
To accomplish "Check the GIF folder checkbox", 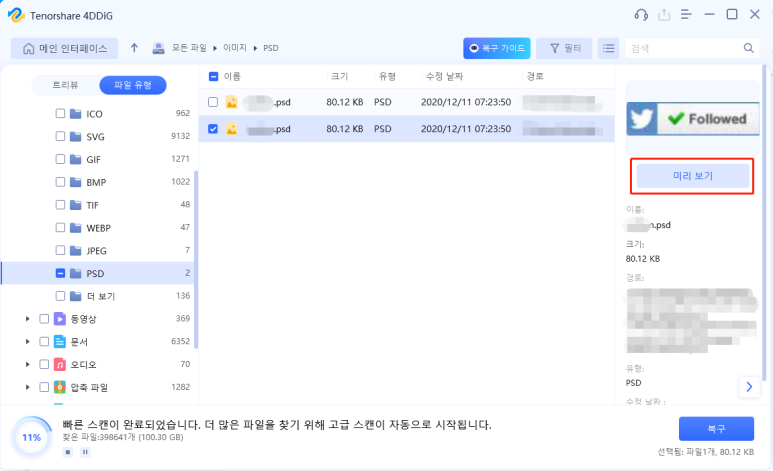I will tap(60, 159).
